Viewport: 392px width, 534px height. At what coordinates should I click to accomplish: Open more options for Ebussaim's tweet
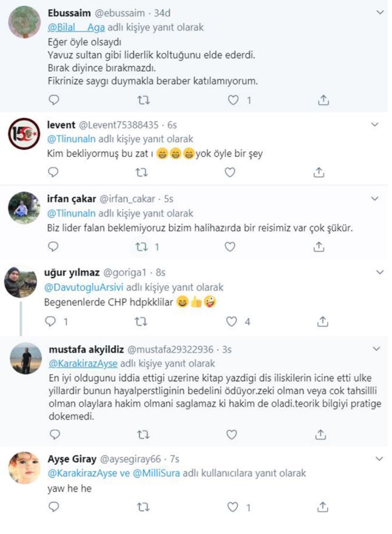click(380, 12)
